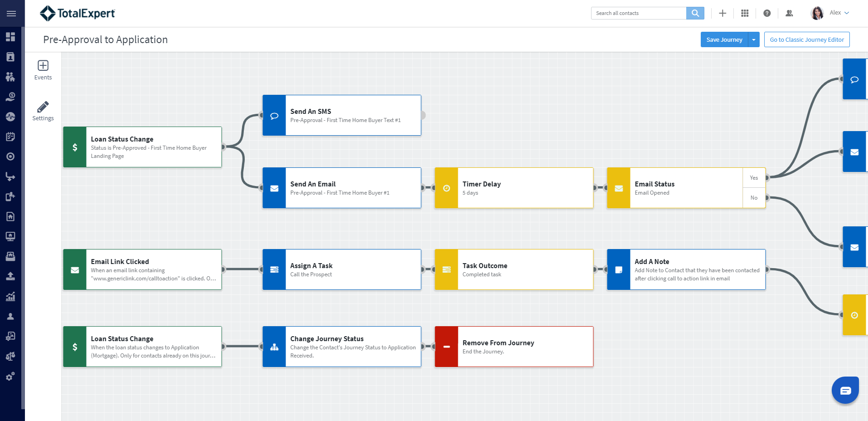Open the users icon in the header

point(789,13)
